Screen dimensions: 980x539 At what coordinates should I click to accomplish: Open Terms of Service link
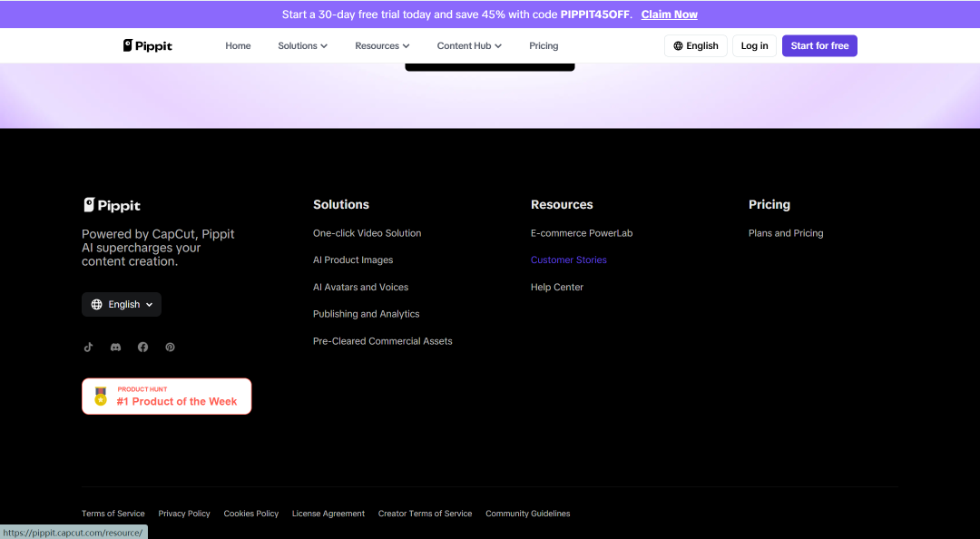click(x=113, y=514)
